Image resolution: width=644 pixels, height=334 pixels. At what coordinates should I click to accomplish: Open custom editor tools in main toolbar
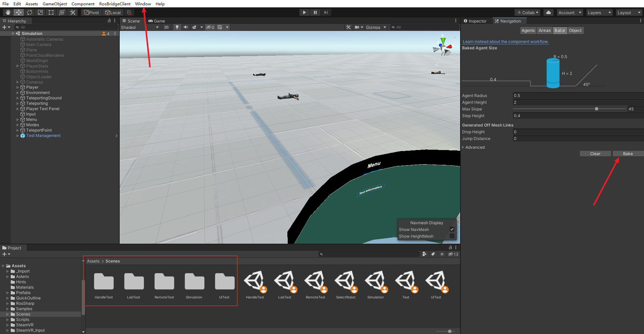pos(73,12)
